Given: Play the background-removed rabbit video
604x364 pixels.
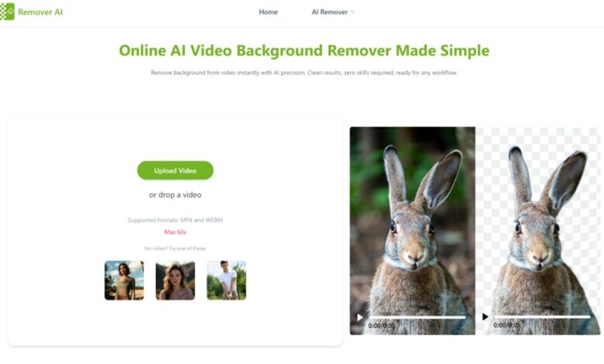Looking at the screenshot, I should tap(485, 317).
